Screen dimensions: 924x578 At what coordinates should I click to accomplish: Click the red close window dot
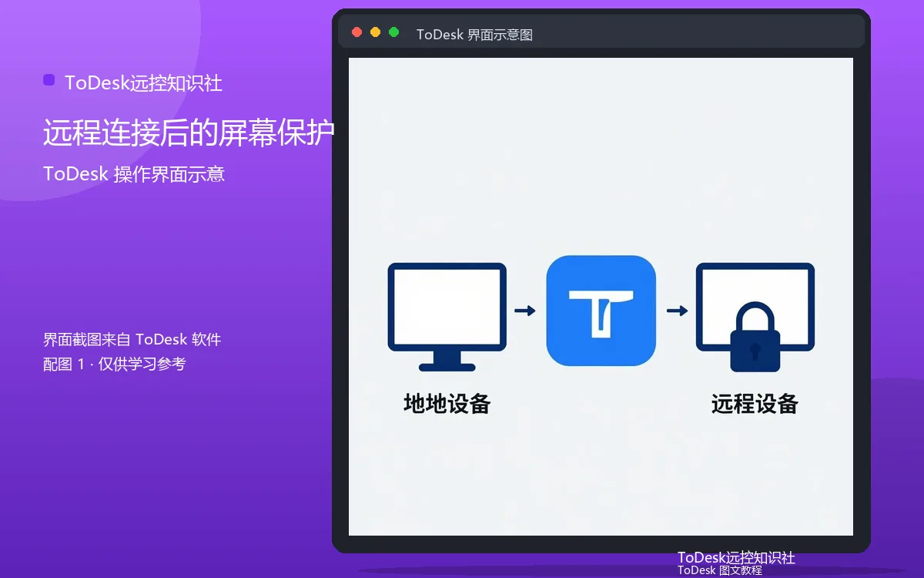coord(357,32)
